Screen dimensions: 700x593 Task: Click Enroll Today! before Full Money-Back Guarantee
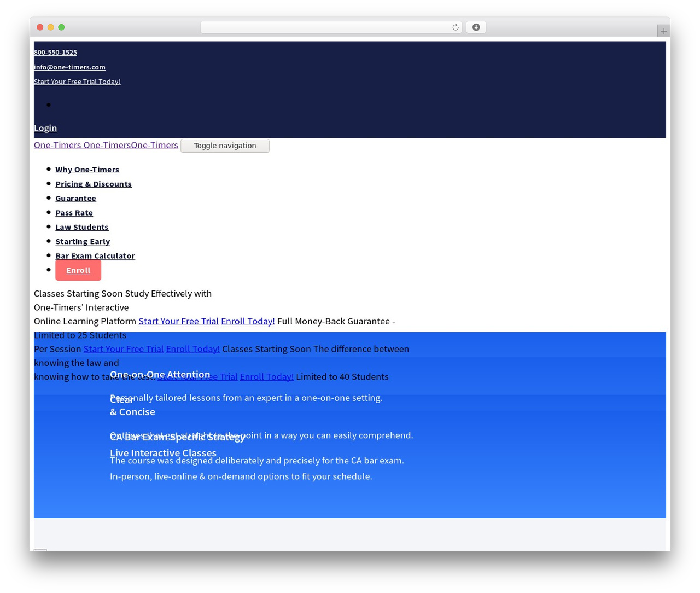click(x=248, y=321)
